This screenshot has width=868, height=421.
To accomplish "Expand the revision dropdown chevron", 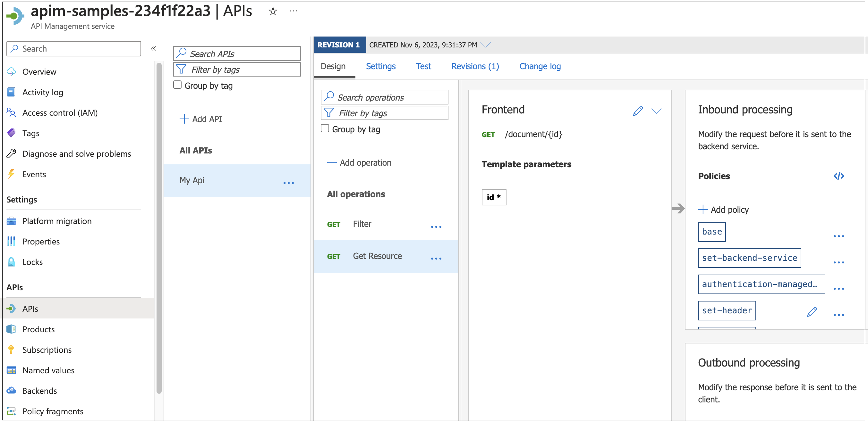I will [486, 45].
